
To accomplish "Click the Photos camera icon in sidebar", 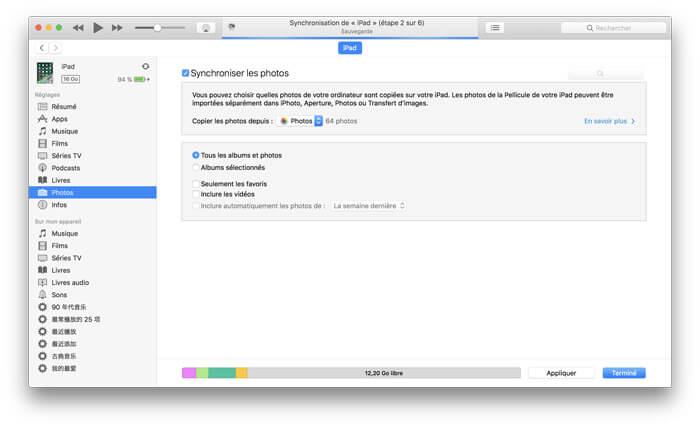I will pos(42,192).
